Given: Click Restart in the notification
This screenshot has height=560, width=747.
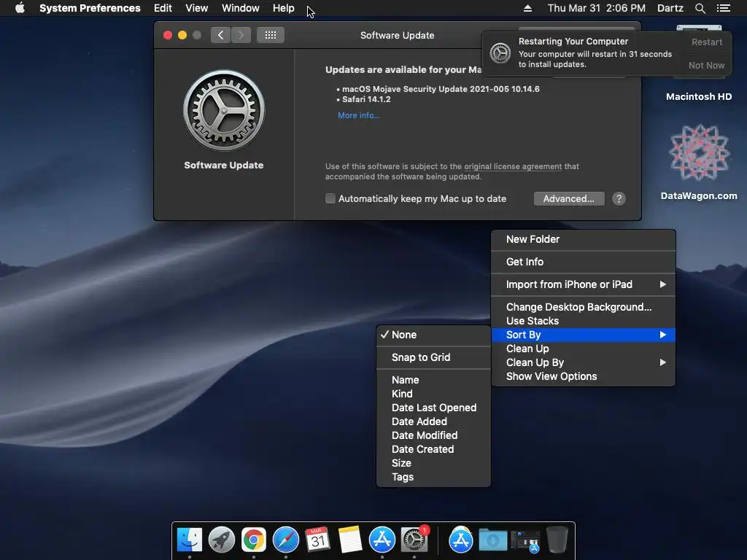Looking at the screenshot, I should pyautogui.click(x=706, y=42).
